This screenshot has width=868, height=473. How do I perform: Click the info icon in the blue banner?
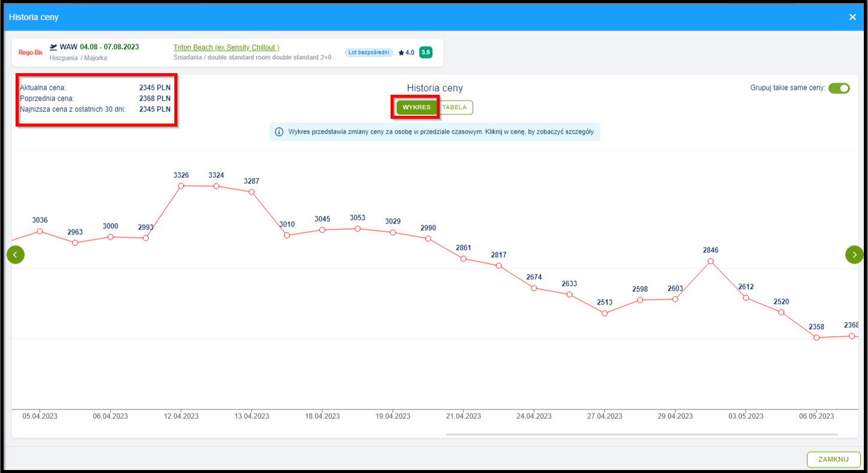pos(279,131)
